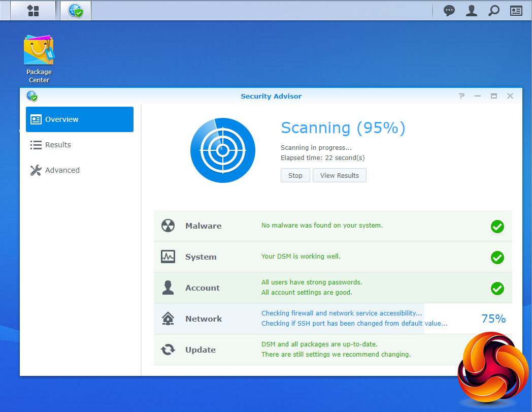Open the search magnifier icon
The image size is (532, 412).
(x=493, y=11)
